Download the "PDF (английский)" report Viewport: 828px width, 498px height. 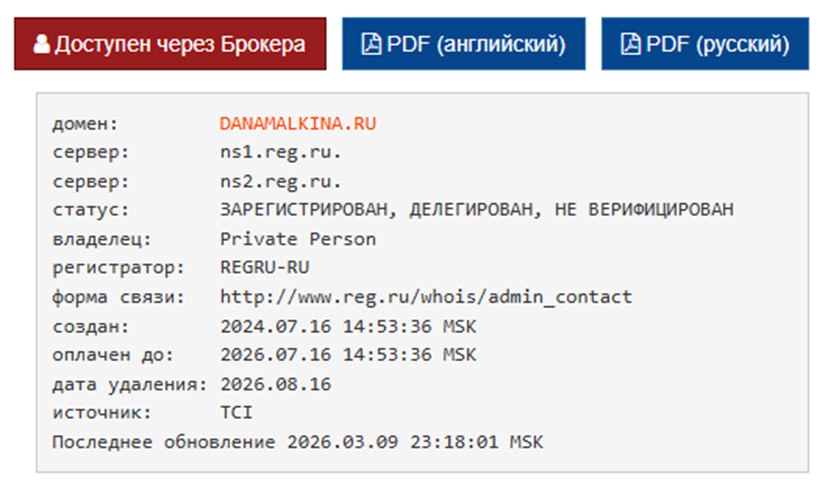(x=464, y=45)
